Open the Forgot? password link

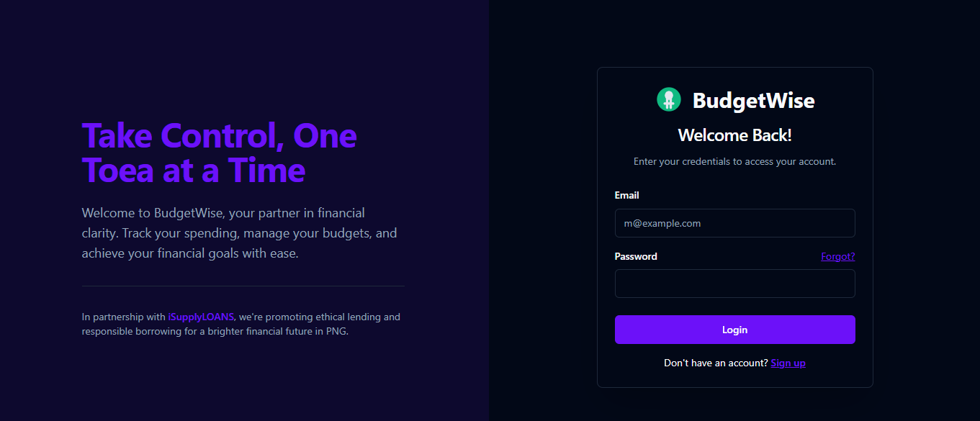click(837, 256)
